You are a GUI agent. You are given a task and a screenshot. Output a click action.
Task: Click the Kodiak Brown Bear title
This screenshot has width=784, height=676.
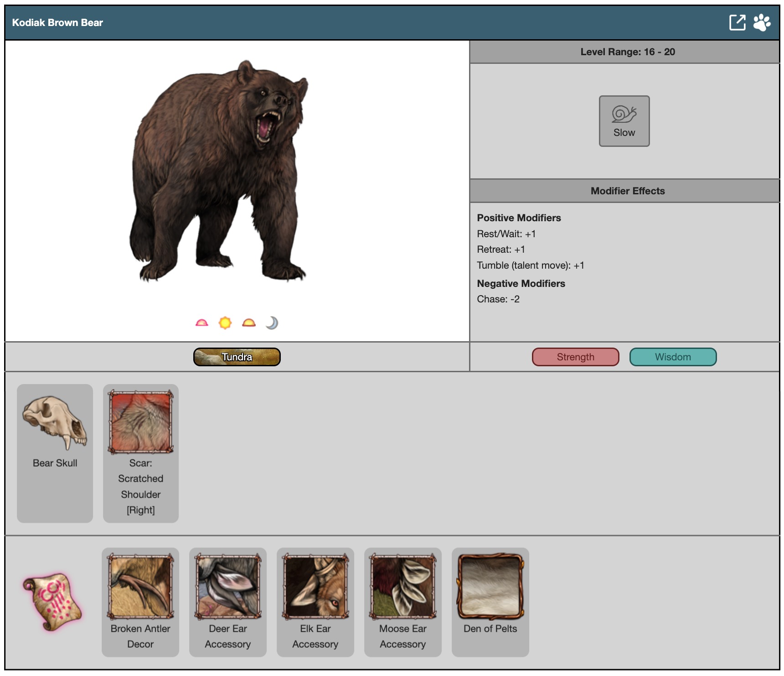57,22
